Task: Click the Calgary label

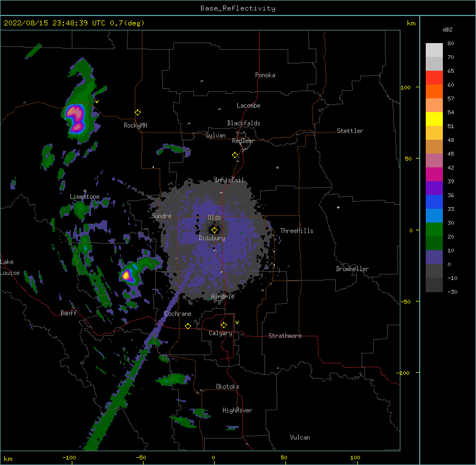Action: pyautogui.click(x=221, y=333)
